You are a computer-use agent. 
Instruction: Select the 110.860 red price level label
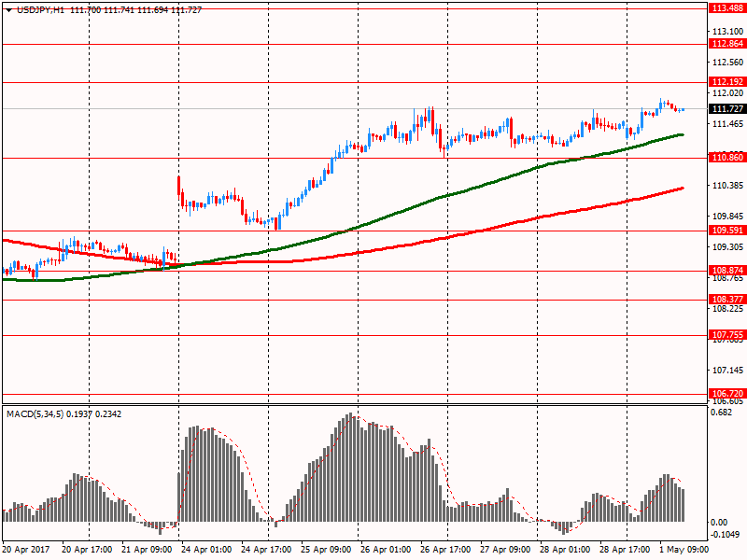coord(727,158)
